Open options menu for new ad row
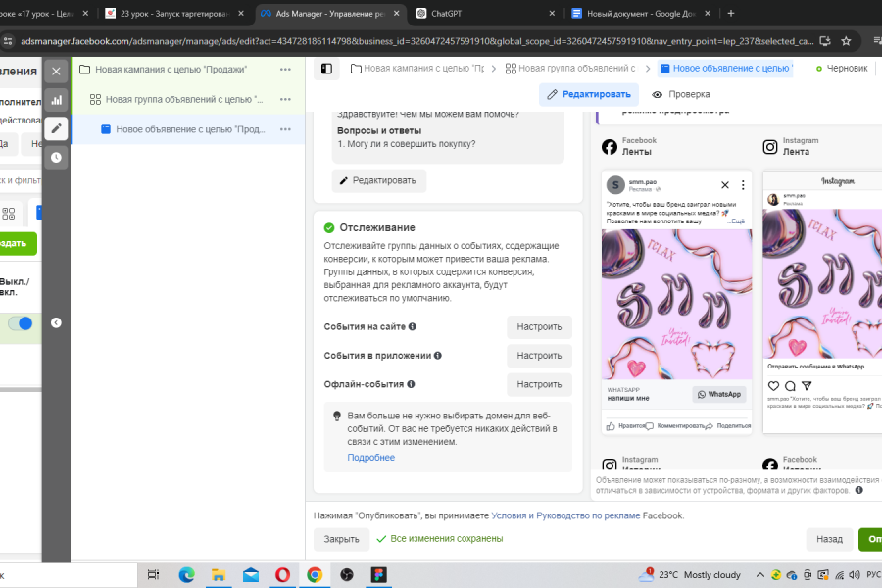The height and width of the screenshot is (588, 882). (286, 128)
